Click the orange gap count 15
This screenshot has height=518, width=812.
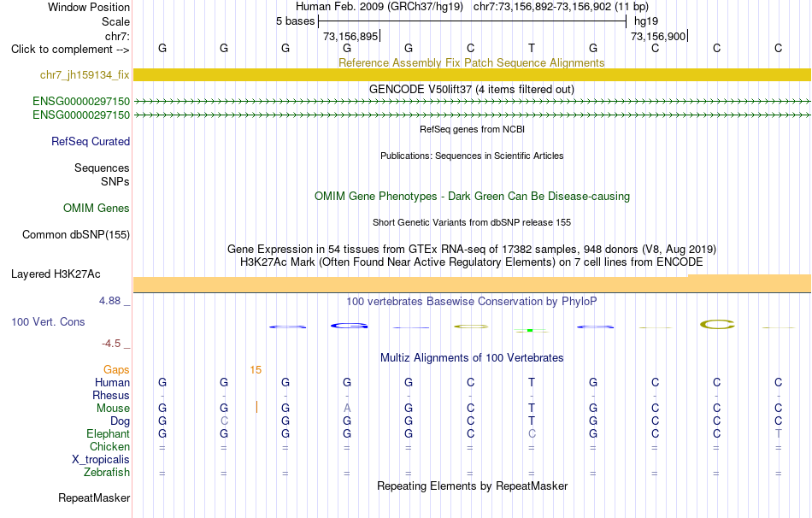click(x=256, y=370)
